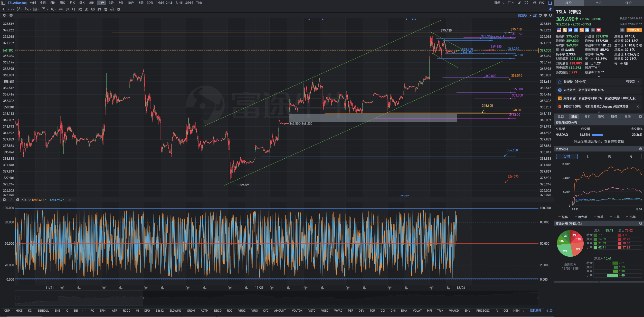Activate the magnifier zoom tool
The height and width of the screenshot is (317, 644).
(x=74, y=9)
